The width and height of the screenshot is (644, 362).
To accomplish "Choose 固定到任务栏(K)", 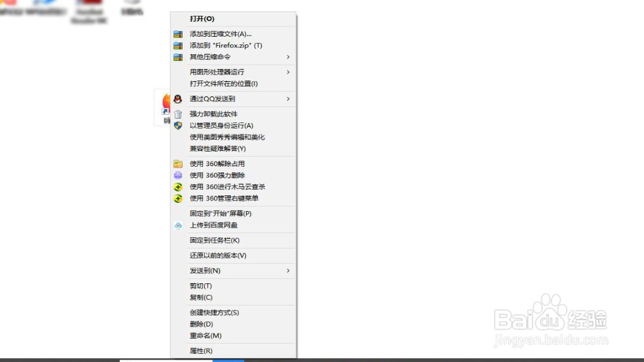I will (x=233, y=240).
